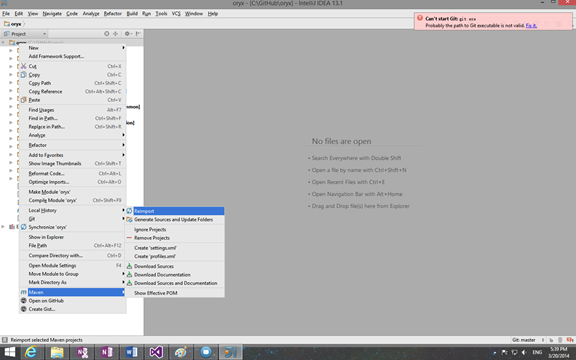Choose Cut with the scissors icon
576x360 pixels.
(72, 66)
